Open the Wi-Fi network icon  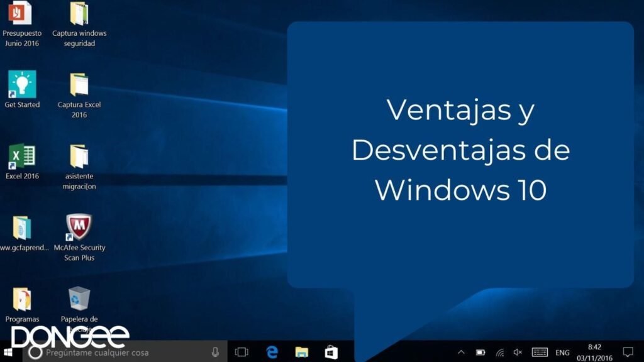[x=499, y=352]
